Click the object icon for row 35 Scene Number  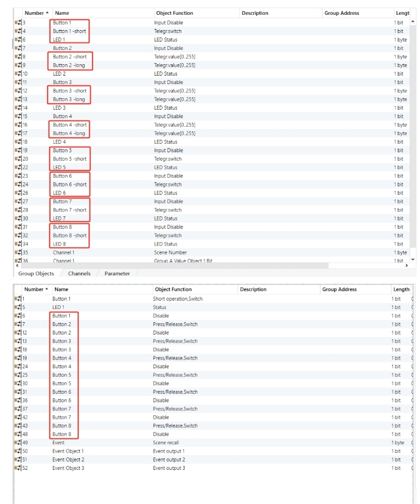17,252
